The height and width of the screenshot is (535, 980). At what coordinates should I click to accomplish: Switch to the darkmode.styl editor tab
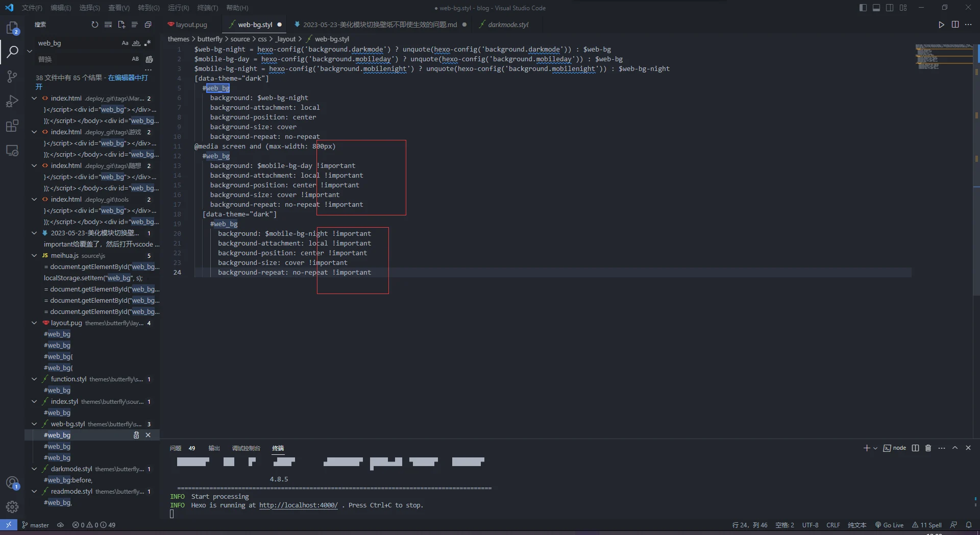coord(508,25)
